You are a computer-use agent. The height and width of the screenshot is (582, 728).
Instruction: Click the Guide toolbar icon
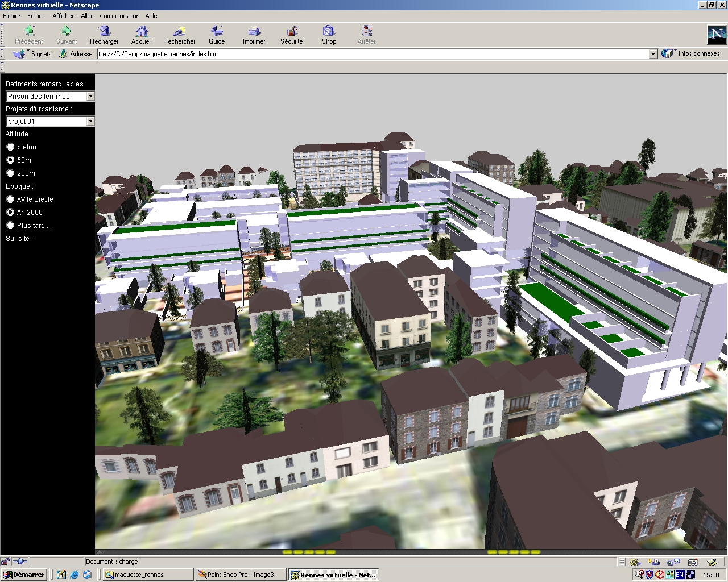[x=217, y=32]
